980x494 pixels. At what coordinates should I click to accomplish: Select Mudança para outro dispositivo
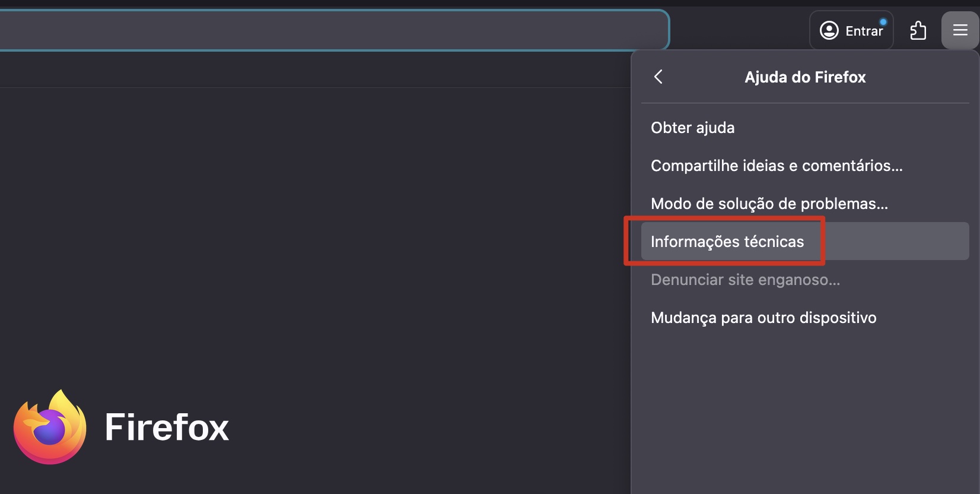(x=805, y=318)
